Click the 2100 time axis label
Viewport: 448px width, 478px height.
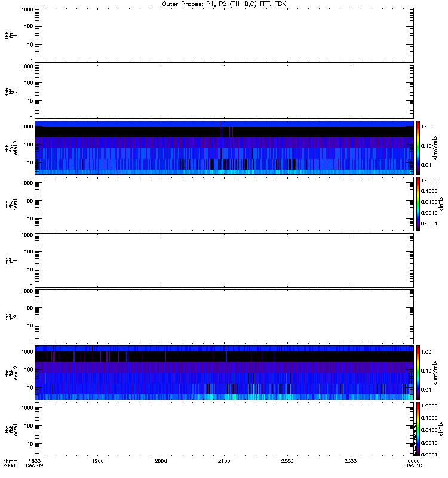[224, 461]
